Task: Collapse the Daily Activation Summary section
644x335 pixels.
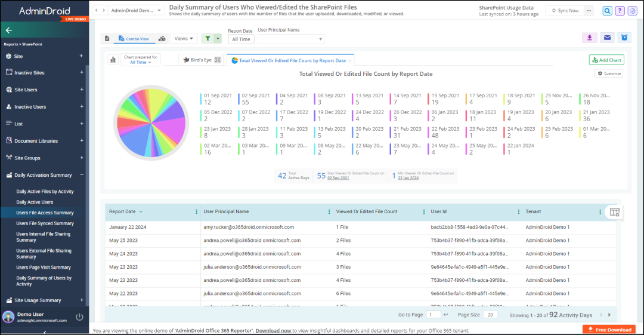Action: click(x=81, y=175)
